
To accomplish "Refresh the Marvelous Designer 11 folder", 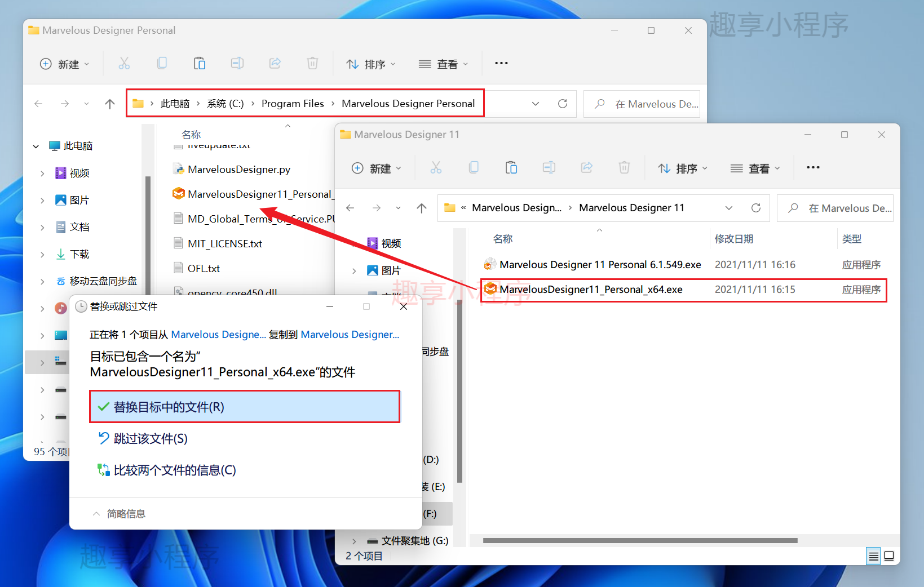I will 756,208.
